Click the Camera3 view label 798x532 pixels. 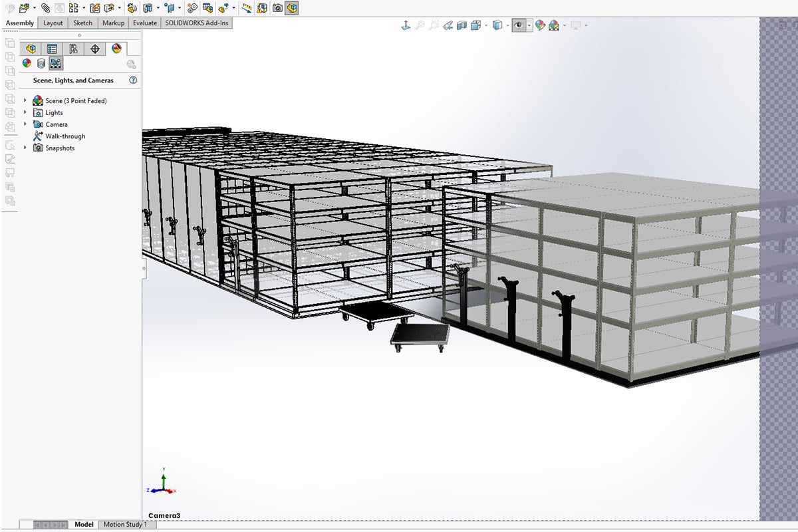click(x=164, y=515)
